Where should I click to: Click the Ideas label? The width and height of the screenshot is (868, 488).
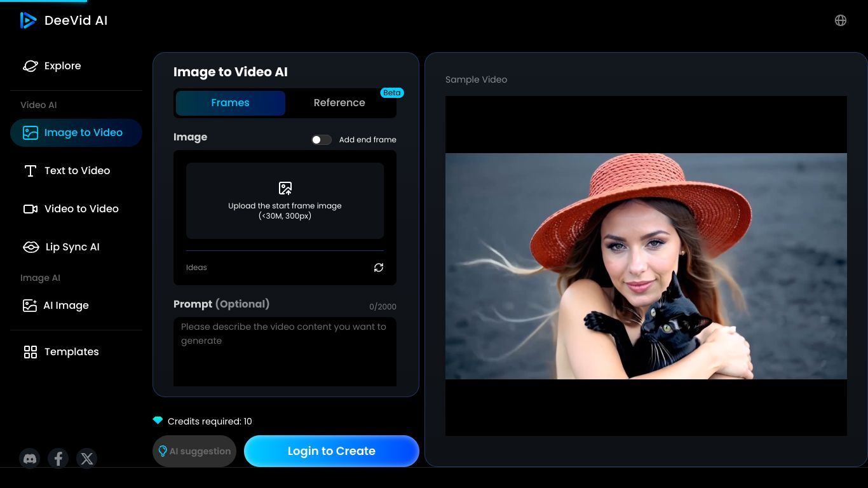click(x=196, y=268)
